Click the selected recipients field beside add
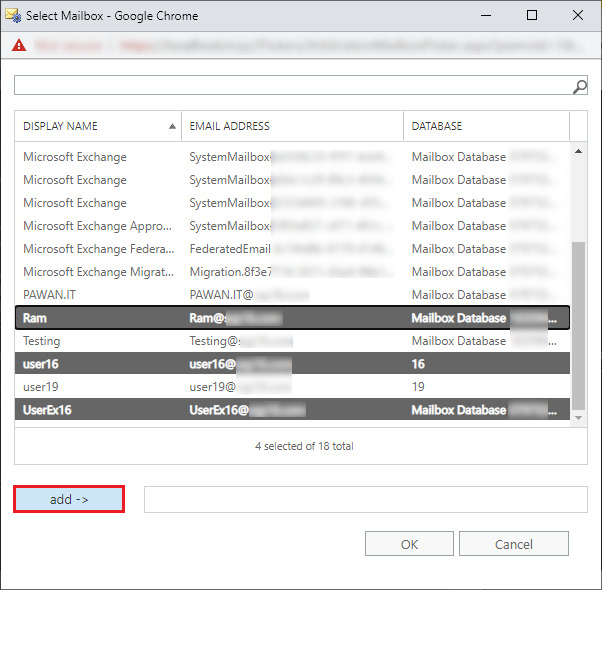602x661 pixels. pyautogui.click(x=366, y=500)
